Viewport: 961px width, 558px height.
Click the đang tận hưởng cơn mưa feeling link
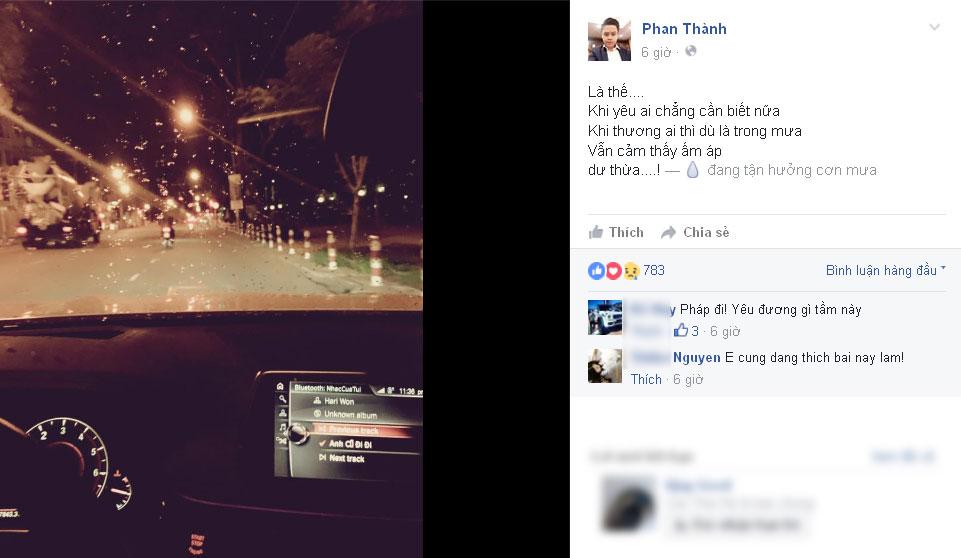pyautogui.click(x=792, y=170)
